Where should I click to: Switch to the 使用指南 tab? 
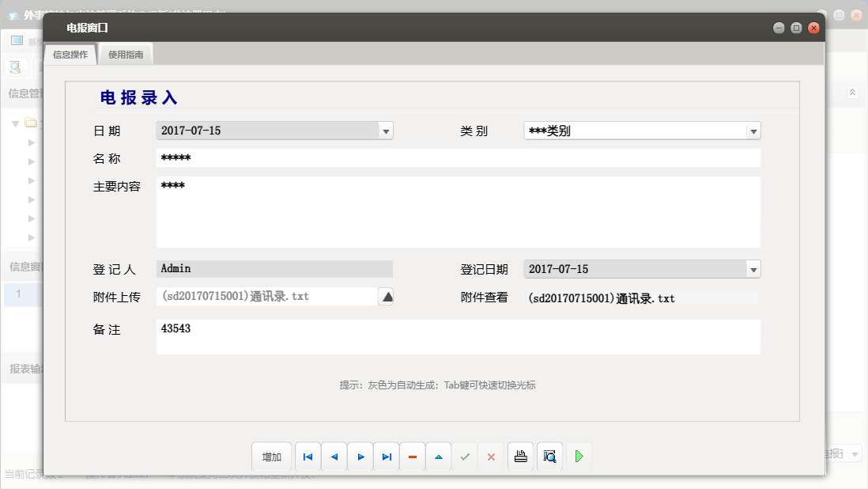pyautogui.click(x=126, y=54)
